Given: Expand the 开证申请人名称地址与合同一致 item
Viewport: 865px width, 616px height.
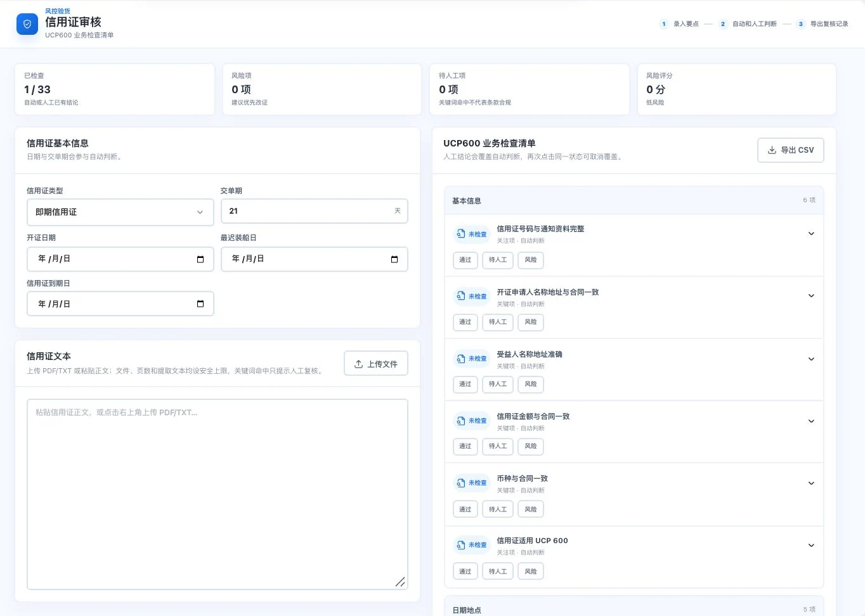Looking at the screenshot, I should (x=811, y=296).
